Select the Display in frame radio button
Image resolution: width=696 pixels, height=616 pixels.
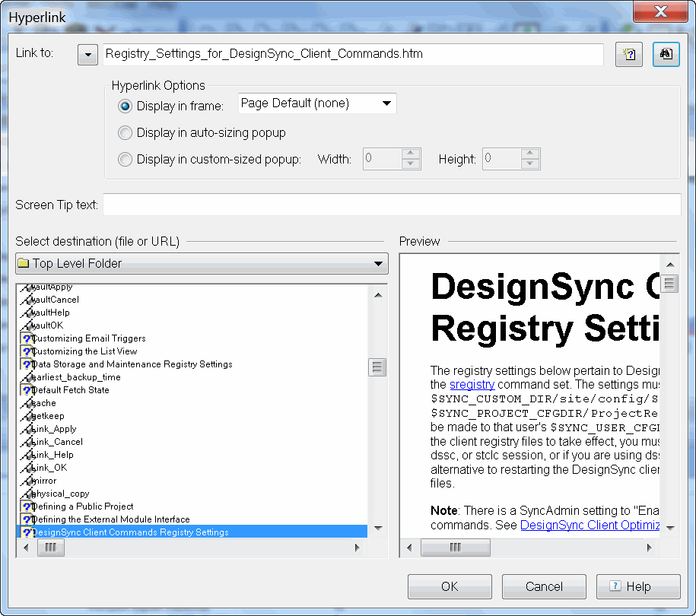coord(125,106)
